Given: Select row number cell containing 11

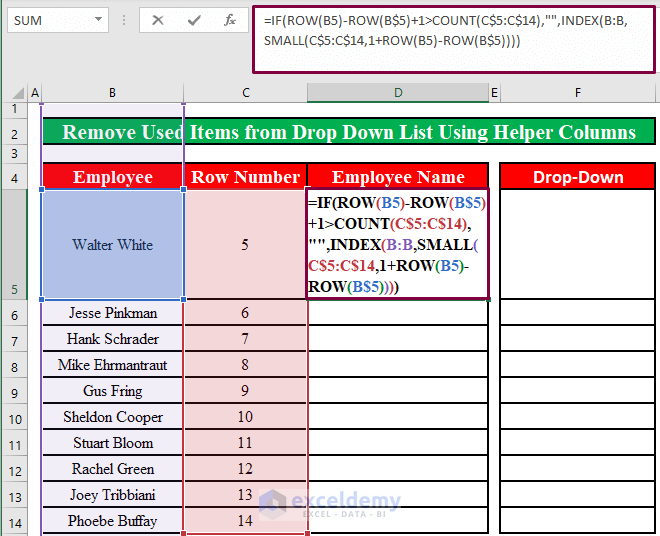Looking at the screenshot, I should click(245, 443).
